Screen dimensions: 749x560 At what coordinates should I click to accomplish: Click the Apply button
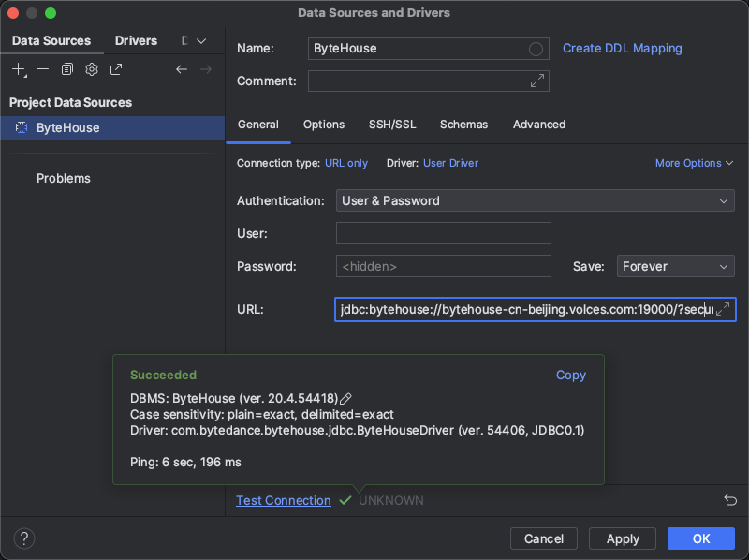coord(623,538)
